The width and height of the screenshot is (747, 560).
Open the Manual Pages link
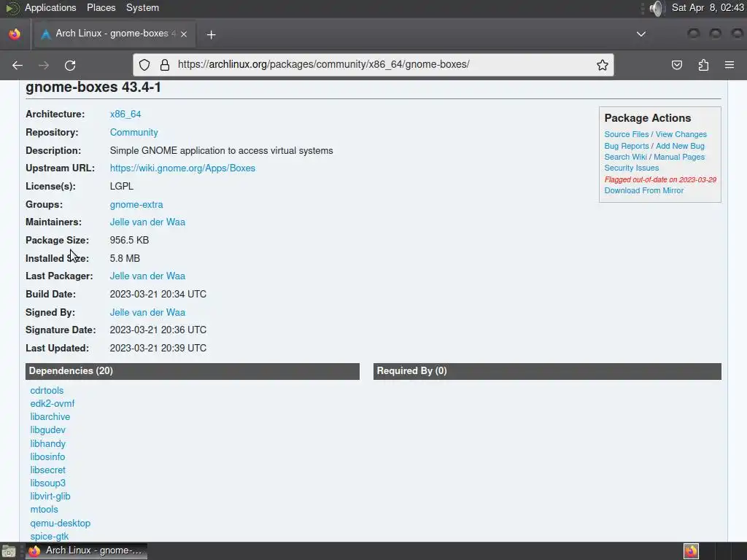[x=679, y=157]
